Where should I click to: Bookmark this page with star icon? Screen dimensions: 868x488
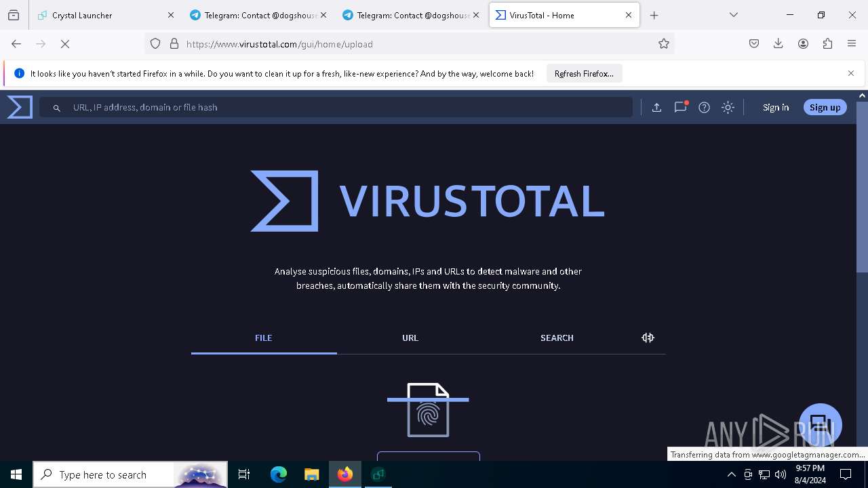663,43
